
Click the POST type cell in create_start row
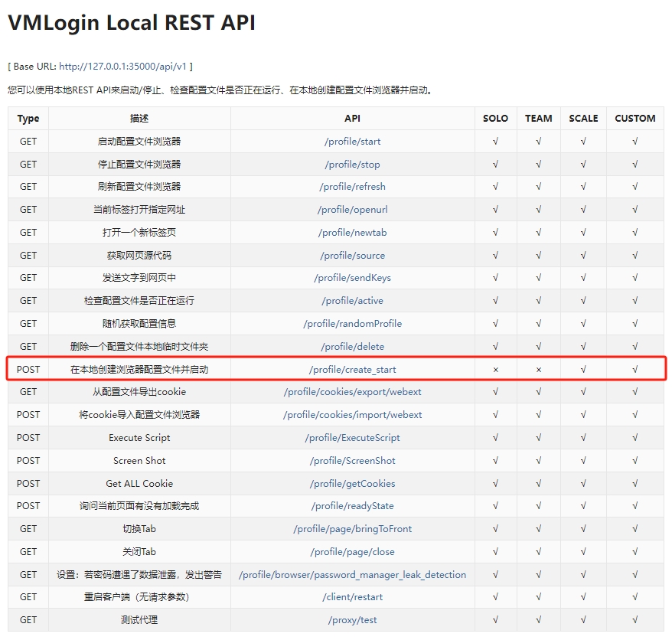28,370
